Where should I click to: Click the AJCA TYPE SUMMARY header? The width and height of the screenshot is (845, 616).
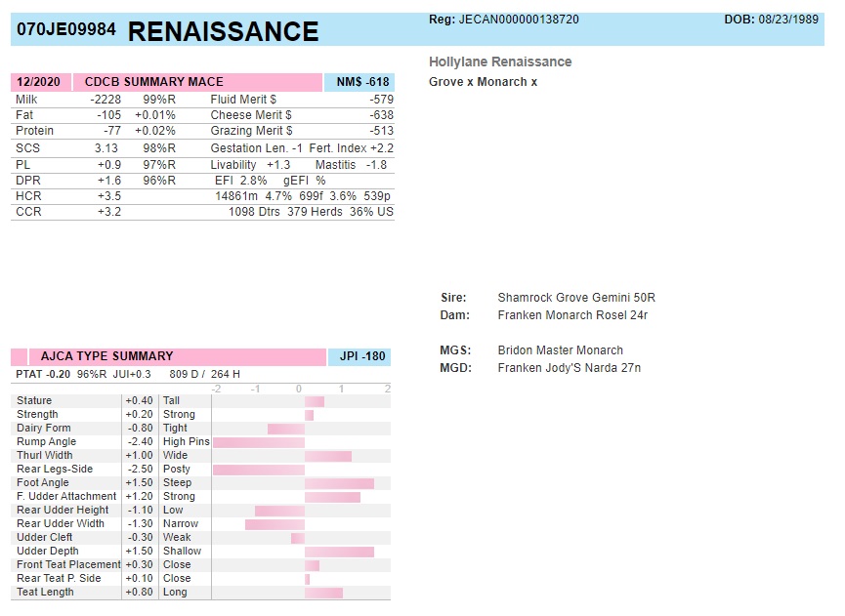(106, 356)
